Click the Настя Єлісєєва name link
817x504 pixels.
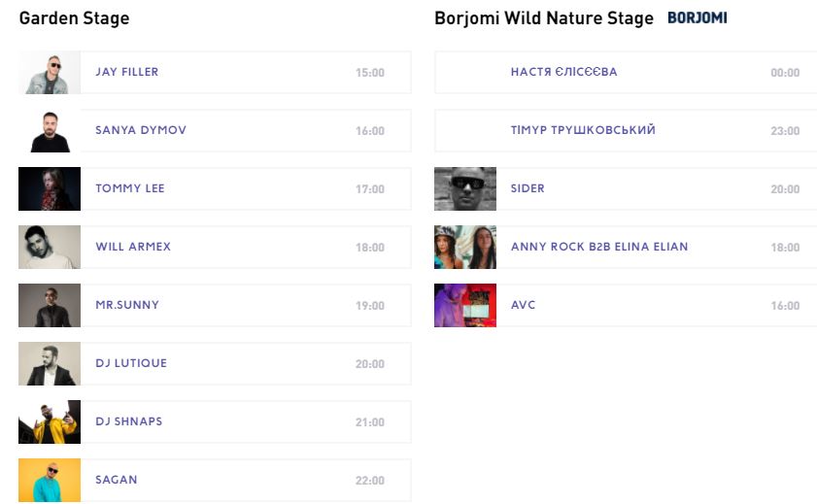563,72
